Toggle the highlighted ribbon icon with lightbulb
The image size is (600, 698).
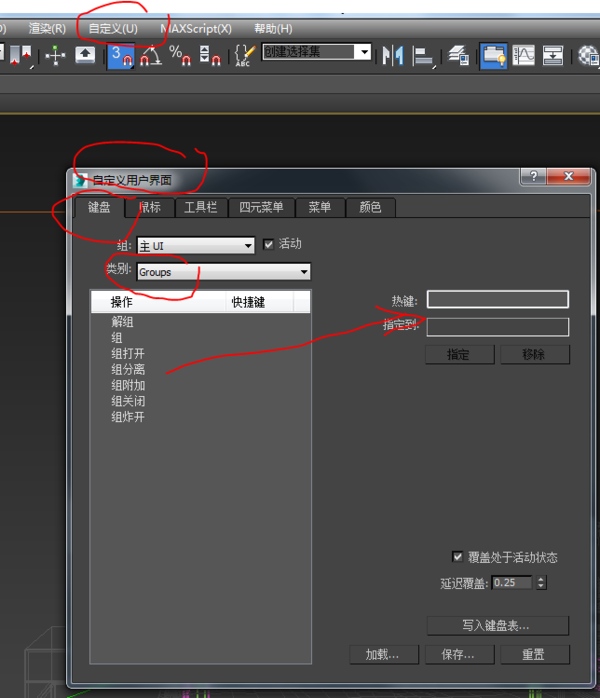[493, 56]
